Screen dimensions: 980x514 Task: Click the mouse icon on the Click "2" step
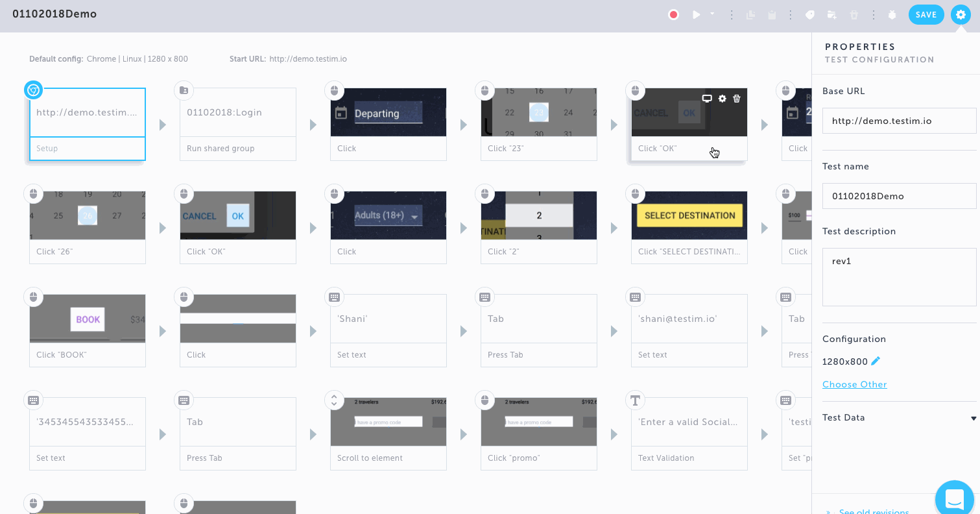[484, 193]
